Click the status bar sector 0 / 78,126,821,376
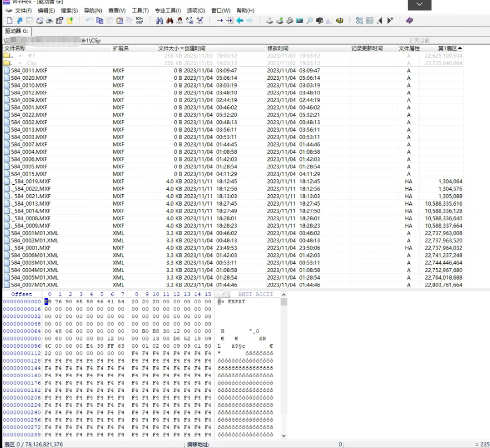 (x=34, y=444)
